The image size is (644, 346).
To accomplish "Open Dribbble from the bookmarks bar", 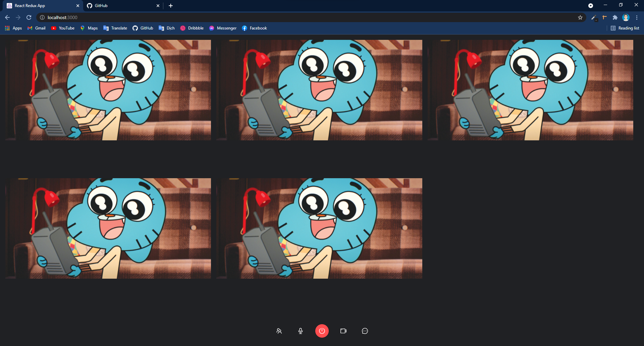I will pos(192,28).
